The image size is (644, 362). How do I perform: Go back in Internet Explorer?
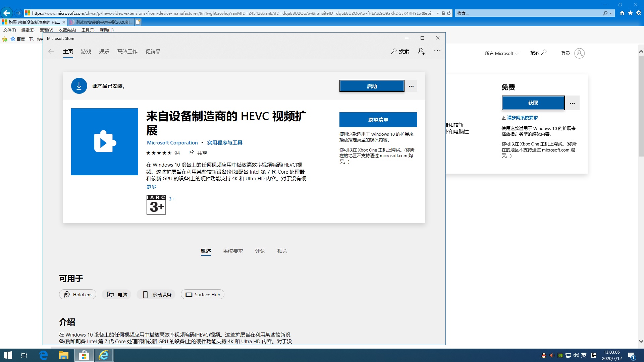(x=7, y=13)
